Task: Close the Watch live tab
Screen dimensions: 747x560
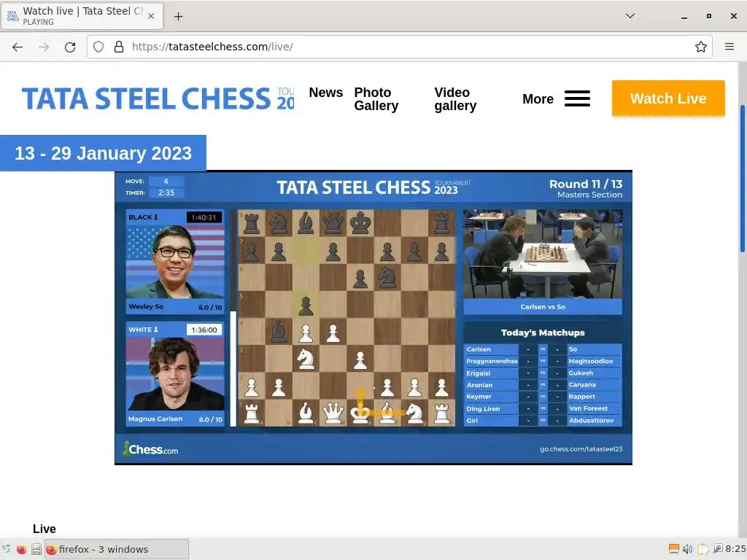Action: 150,16
